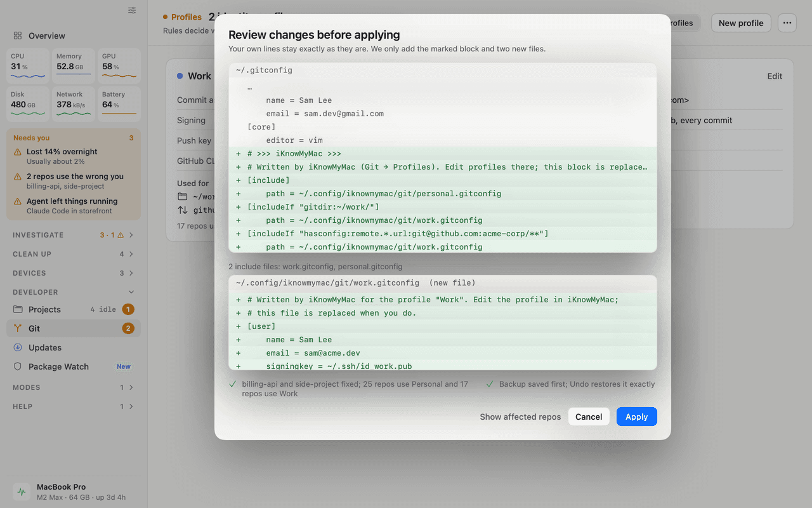This screenshot has width=812, height=508.
Task: Open the Projects sidebar item
Action: coord(74,309)
